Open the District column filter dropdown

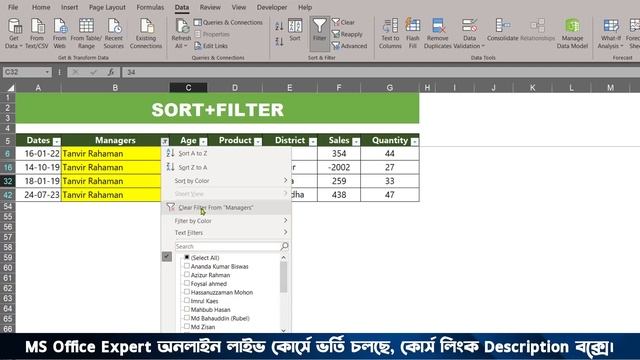coord(313,142)
